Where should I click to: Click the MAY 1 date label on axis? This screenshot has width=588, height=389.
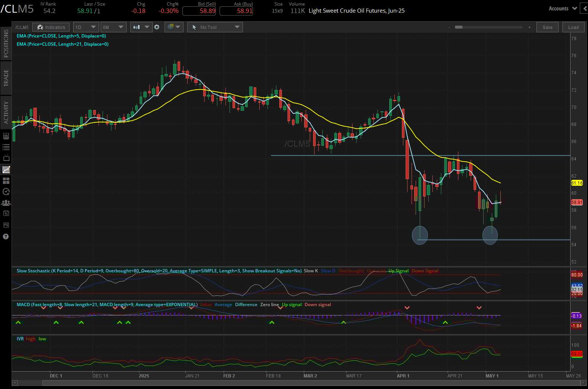click(x=492, y=376)
